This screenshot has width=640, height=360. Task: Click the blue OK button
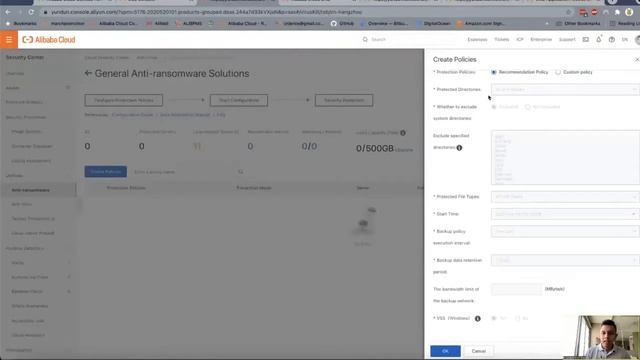coord(445,351)
